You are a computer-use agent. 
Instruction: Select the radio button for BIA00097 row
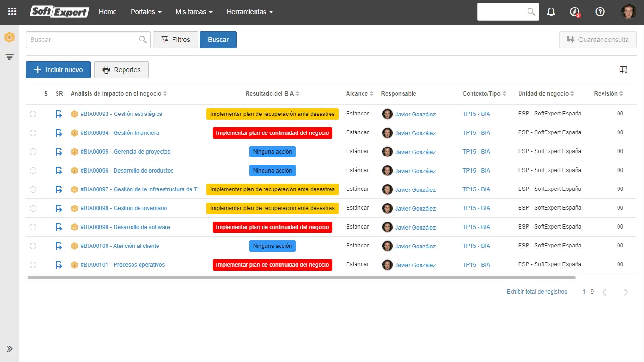point(33,189)
